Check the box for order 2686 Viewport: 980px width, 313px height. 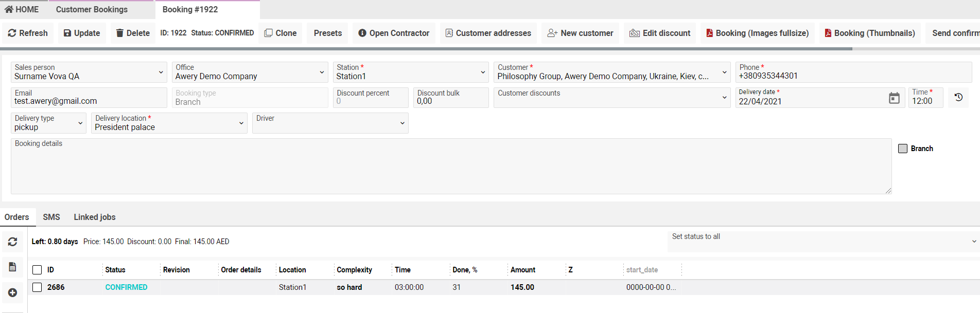(37, 287)
